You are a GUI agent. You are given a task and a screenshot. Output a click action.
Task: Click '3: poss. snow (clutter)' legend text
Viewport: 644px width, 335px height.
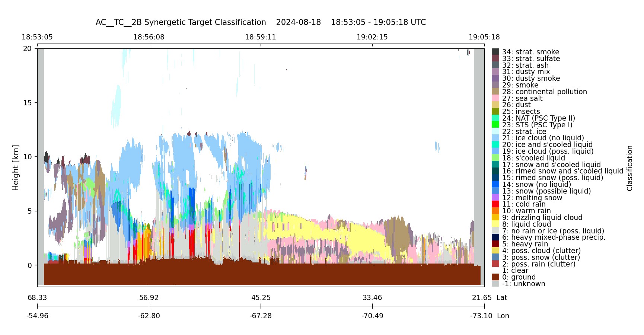[x=541, y=257]
